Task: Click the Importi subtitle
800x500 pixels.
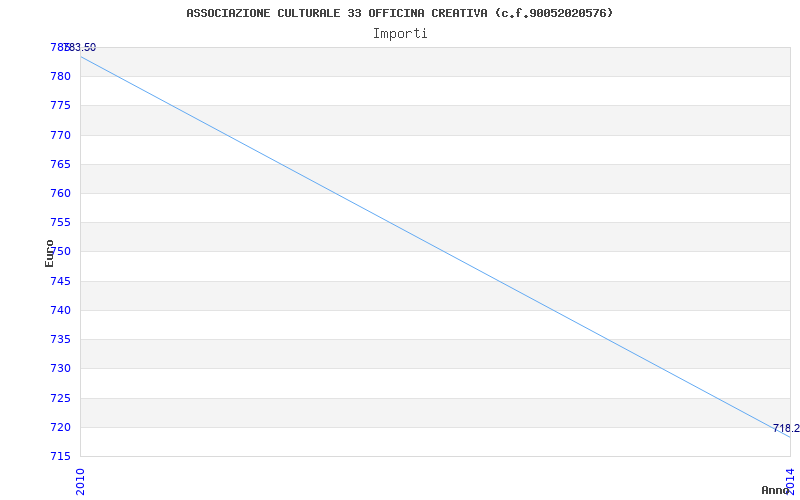Action: click(x=400, y=34)
